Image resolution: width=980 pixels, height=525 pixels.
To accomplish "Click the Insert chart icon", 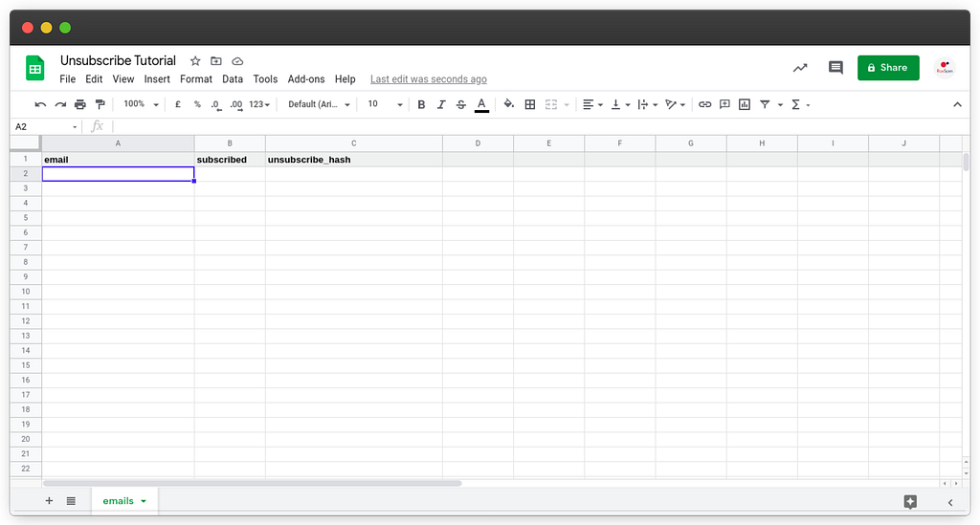I will 745,104.
